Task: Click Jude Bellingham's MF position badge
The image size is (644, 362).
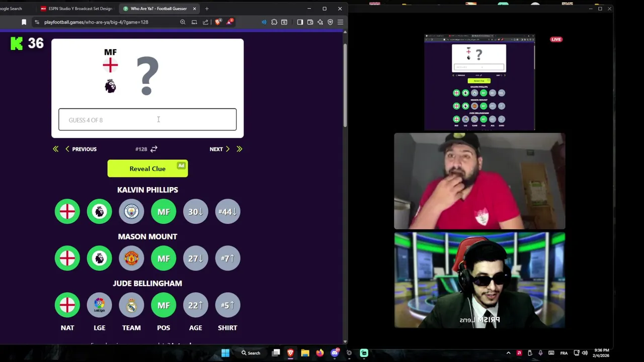Action: pyautogui.click(x=164, y=305)
